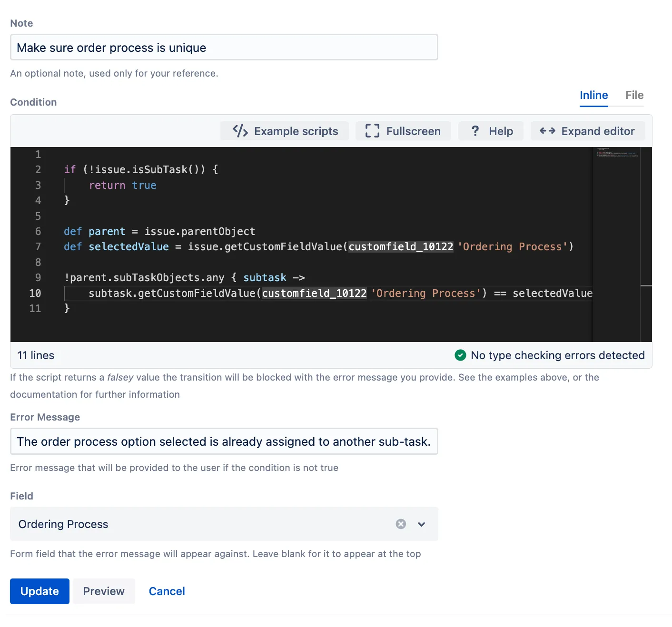The height and width of the screenshot is (627, 672).
Task: Clear the Ordering Process field selection
Action: (x=401, y=524)
